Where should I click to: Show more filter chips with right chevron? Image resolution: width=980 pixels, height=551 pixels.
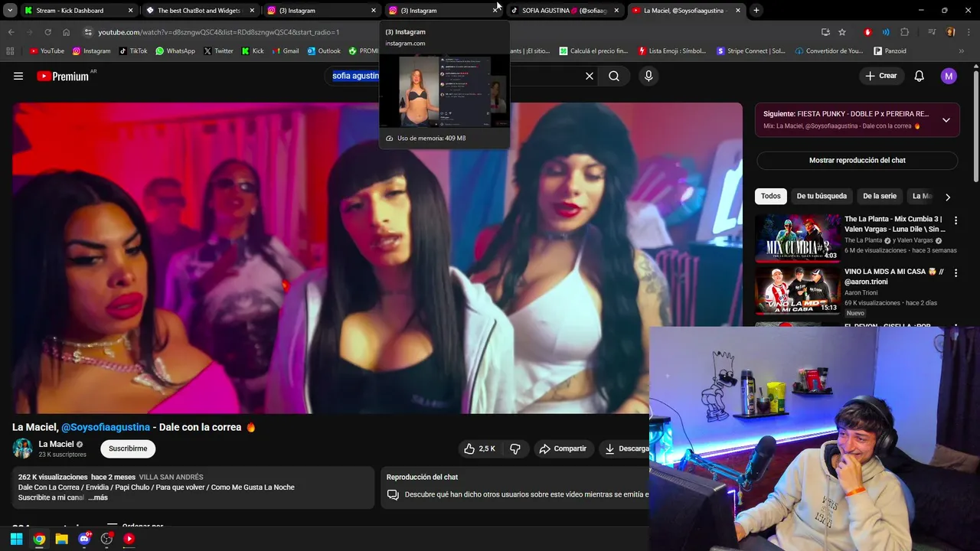948,197
